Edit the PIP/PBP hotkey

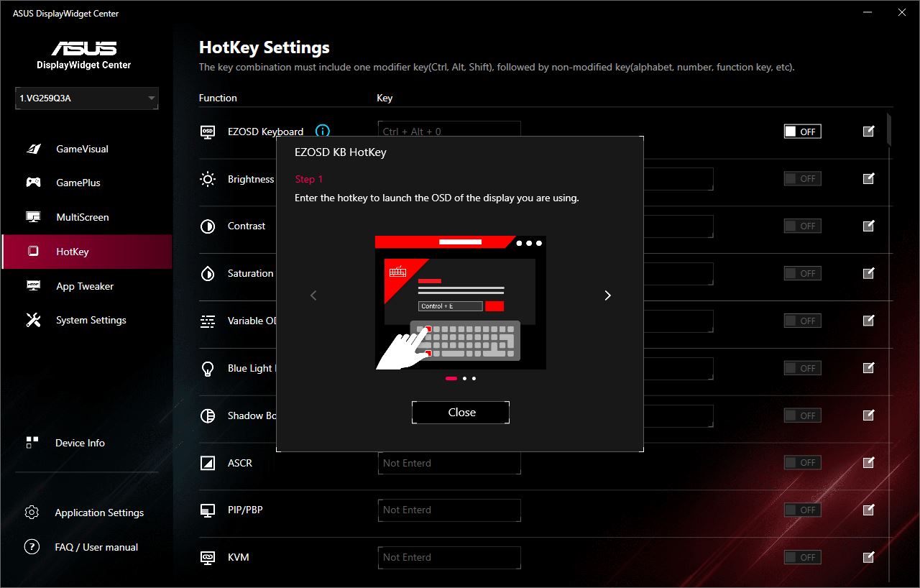click(x=868, y=510)
